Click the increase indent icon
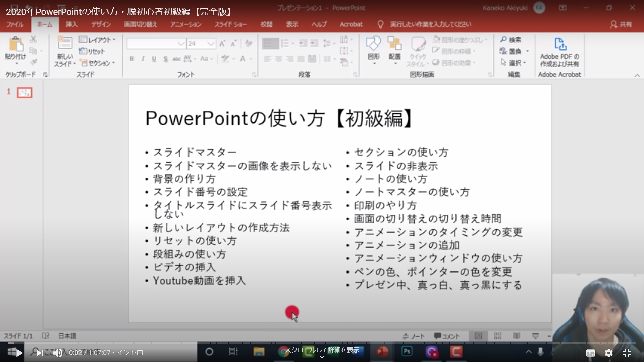The height and width of the screenshot is (362, 644). point(314,43)
